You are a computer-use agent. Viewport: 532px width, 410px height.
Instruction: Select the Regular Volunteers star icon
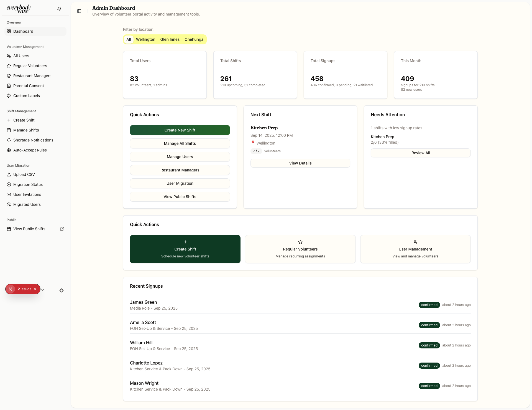tap(9, 66)
